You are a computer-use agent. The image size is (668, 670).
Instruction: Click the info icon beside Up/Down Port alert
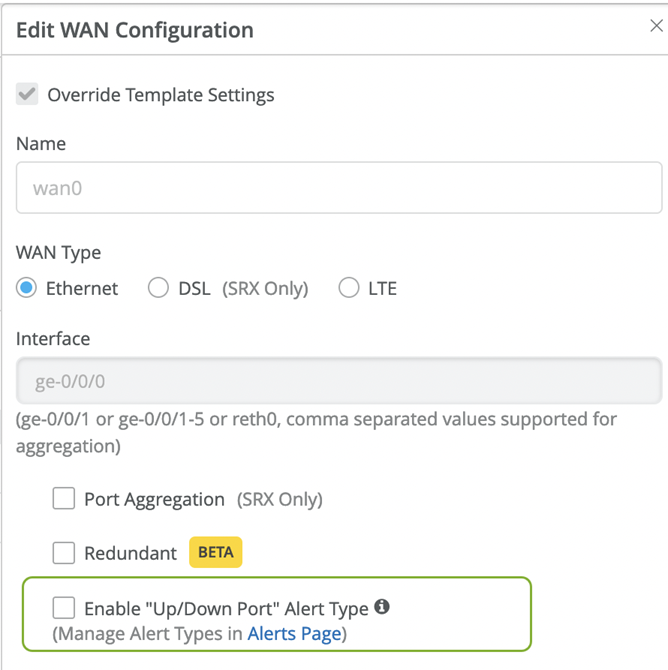click(x=382, y=606)
